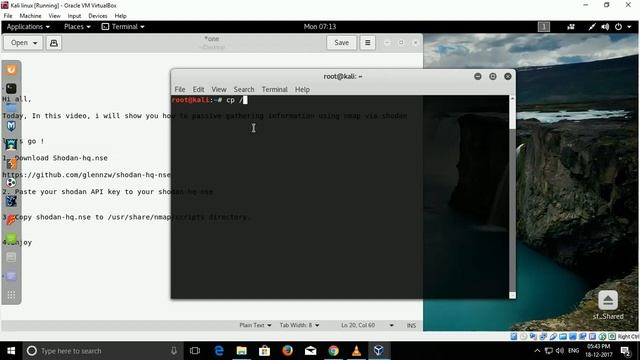Click the Kali volume icon in top bar
This screenshot has height=360, width=640.
pos(605,27)
